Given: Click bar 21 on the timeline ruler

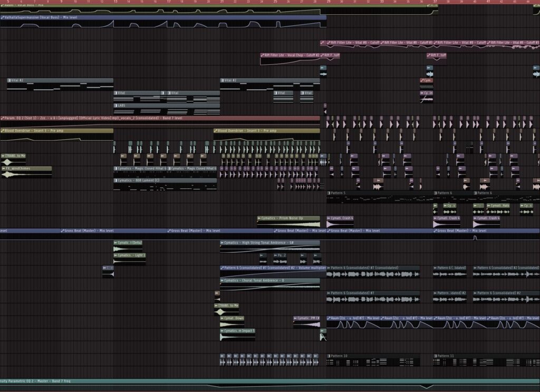Looking at the screenshot, I should click(222, 2).
